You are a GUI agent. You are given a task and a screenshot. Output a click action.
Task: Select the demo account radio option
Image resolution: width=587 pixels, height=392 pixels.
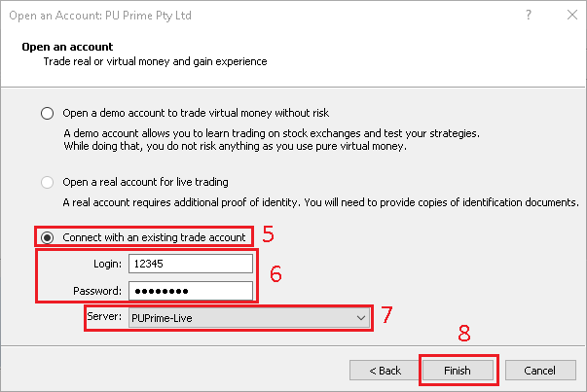[48, 114]
